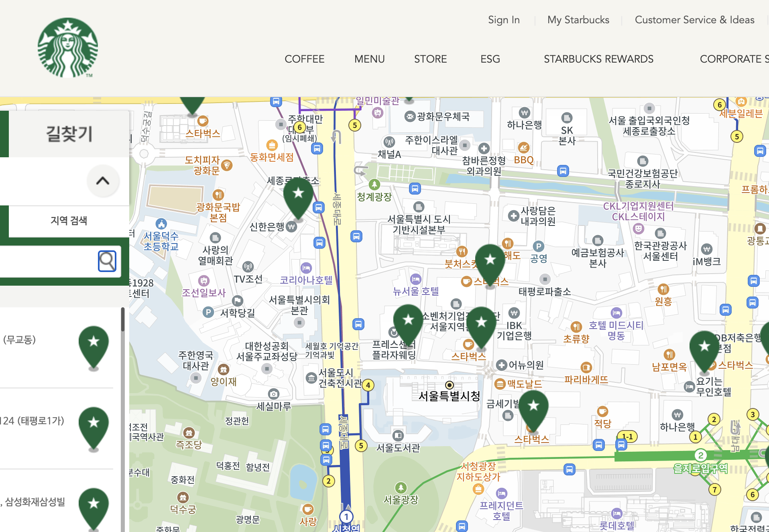This screenshot has height=532, width=769.
Task: Open the My Starbucks link
Action: click(x=578, y=20)
